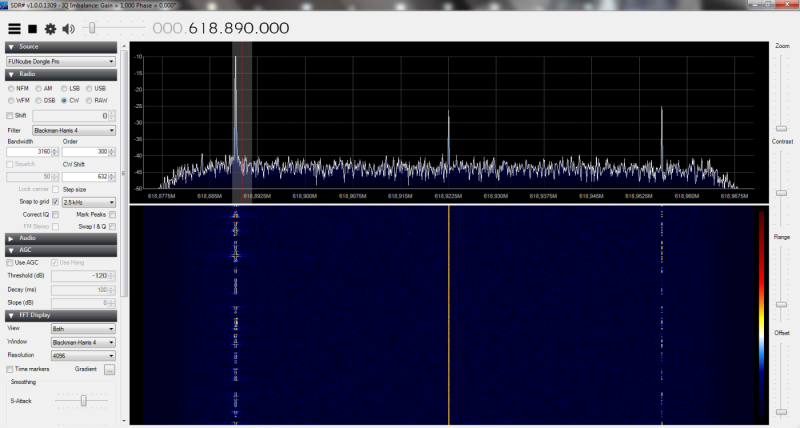The width and height of the screenshot is (800, 428).
Task: Enable the Use AGC checkbox
Action: tap(10, 263)
